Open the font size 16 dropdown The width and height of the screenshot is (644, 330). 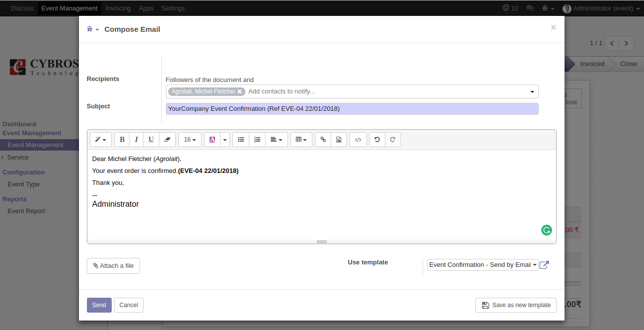[190, 140]
